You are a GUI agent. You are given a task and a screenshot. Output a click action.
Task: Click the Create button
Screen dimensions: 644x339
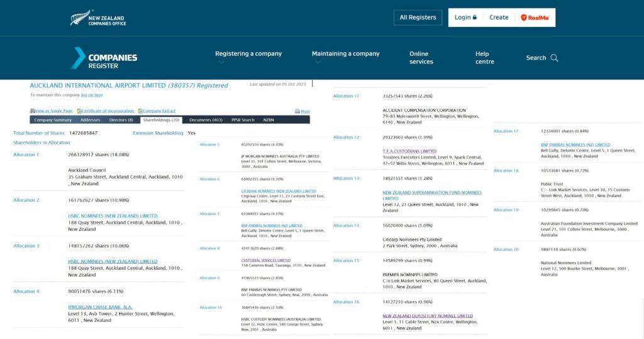point(499,18)
